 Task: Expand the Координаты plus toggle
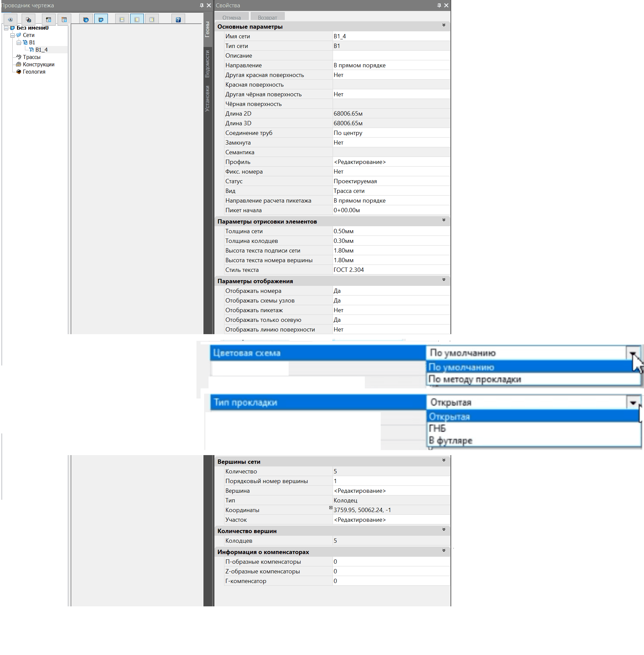pyautogui.click(x=330, y=508)
